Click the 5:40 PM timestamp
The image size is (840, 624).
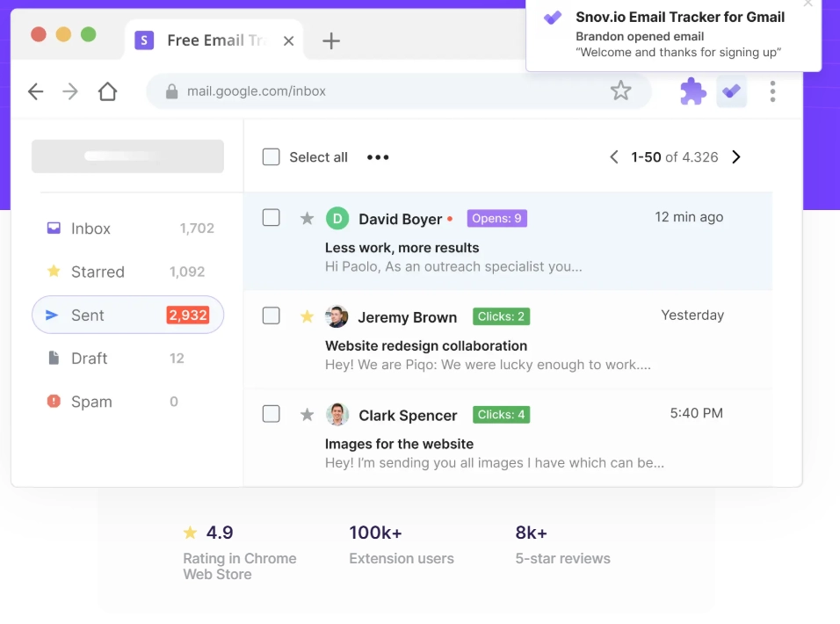pos(697,413)
